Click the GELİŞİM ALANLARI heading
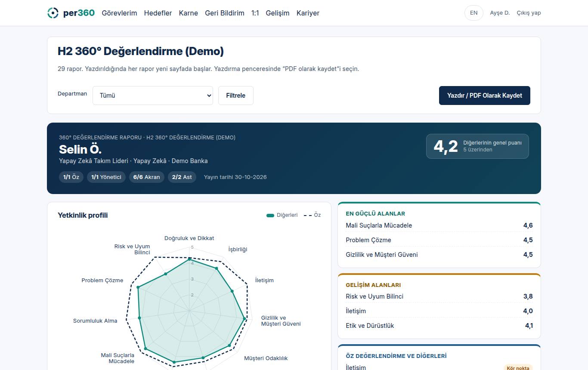Viewport: 588px width, 370px height. click(x=373, y=285)
